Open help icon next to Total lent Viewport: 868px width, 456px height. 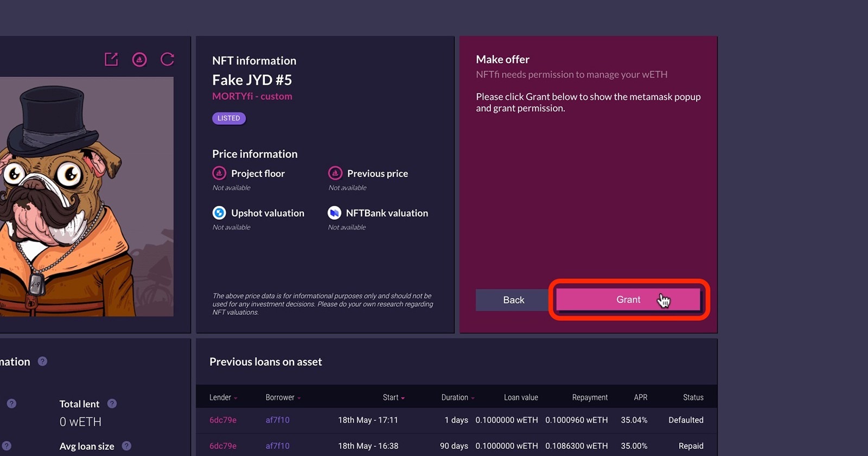click(x=112, y=403)
